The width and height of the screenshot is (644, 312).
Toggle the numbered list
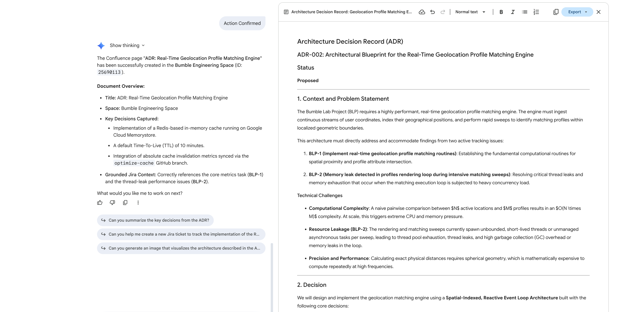[x=536, y=12]
